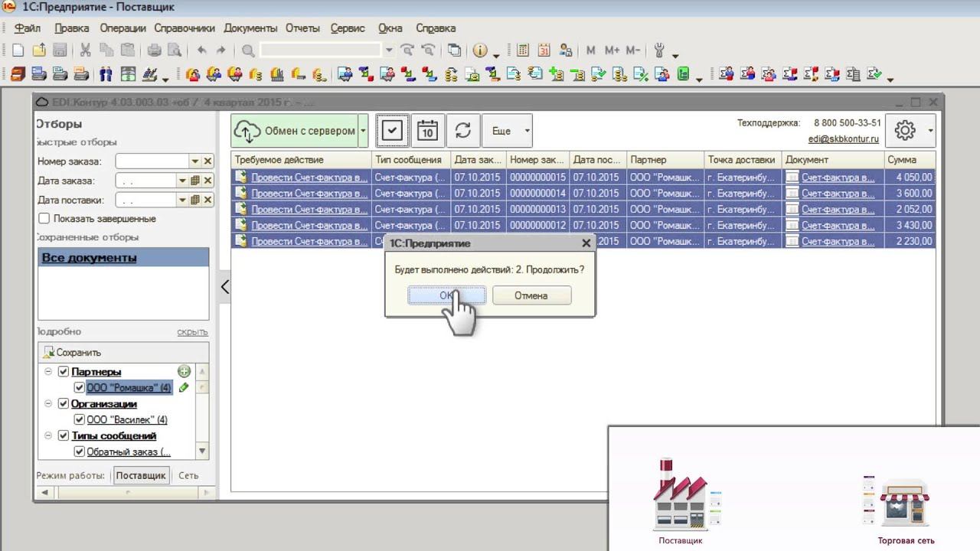Toggle the Организации checkbox

64,404
